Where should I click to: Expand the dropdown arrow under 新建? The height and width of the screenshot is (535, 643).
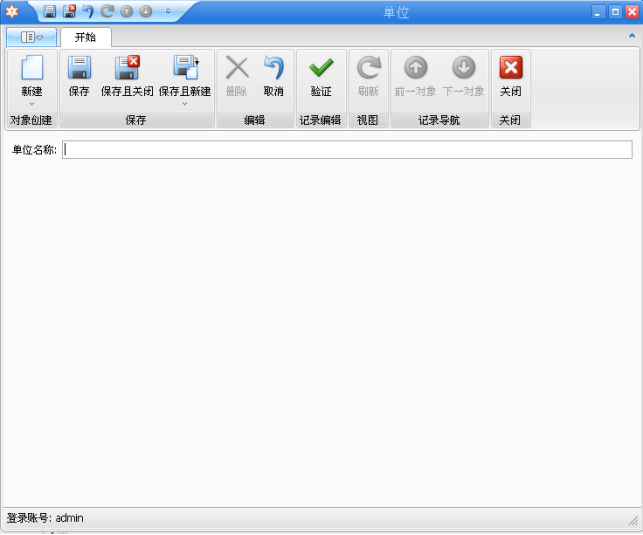[32, 104]
